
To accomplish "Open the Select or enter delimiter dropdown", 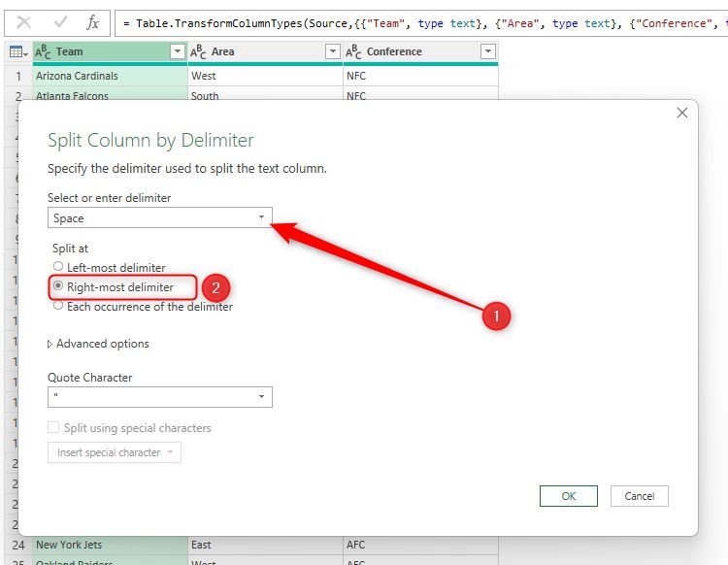I will point(160,218).
